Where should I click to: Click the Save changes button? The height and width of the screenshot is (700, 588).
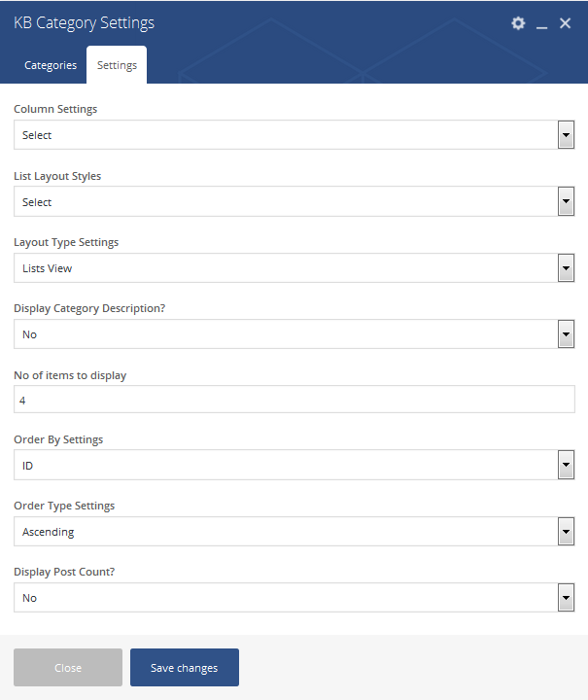click(185, 667)
